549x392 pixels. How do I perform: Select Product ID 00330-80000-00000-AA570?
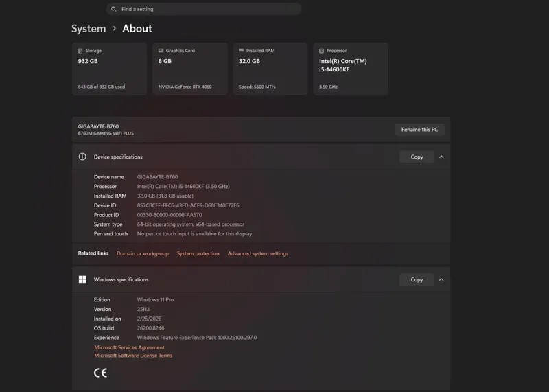pyautogui.click(x=170, y=215)
